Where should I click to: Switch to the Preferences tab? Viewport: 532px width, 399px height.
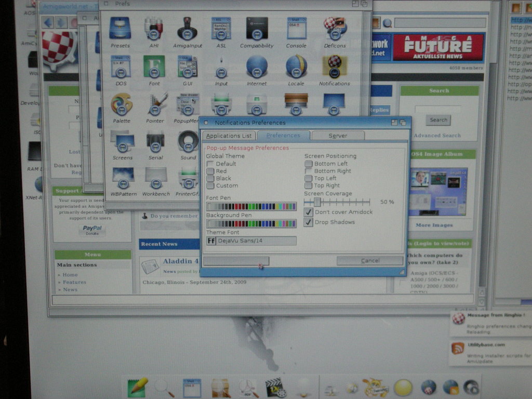(283, 136)
